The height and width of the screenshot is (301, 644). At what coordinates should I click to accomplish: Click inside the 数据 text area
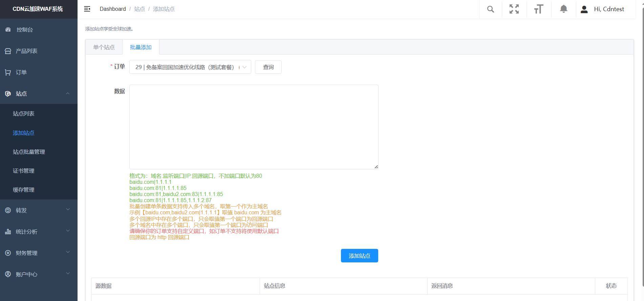pos(254,127)
